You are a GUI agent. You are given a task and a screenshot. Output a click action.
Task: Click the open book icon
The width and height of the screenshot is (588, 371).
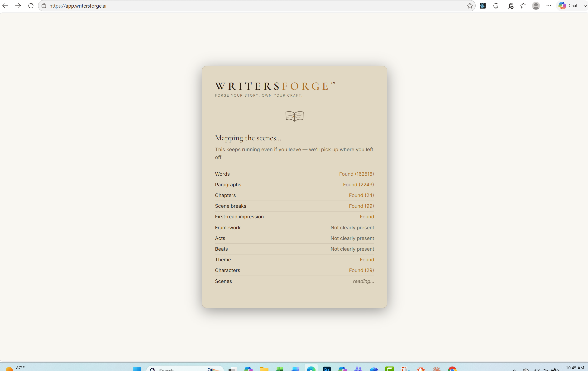coord(295,116)
